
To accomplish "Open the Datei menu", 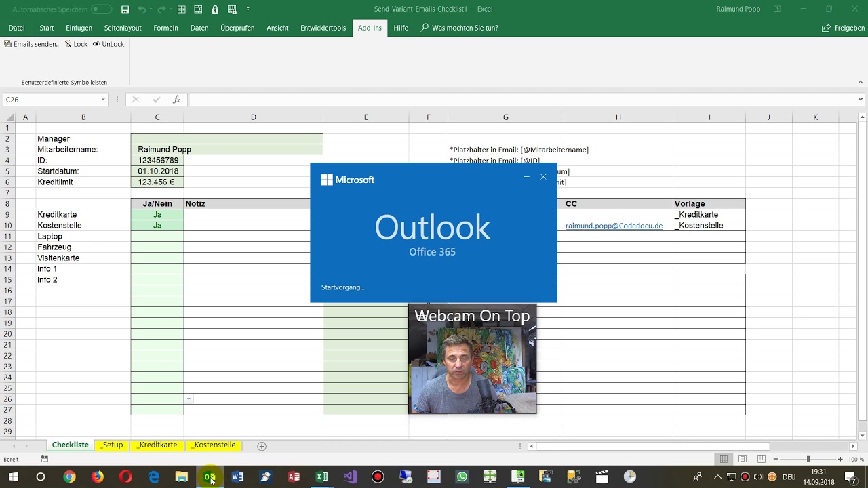I will [16, 28].
